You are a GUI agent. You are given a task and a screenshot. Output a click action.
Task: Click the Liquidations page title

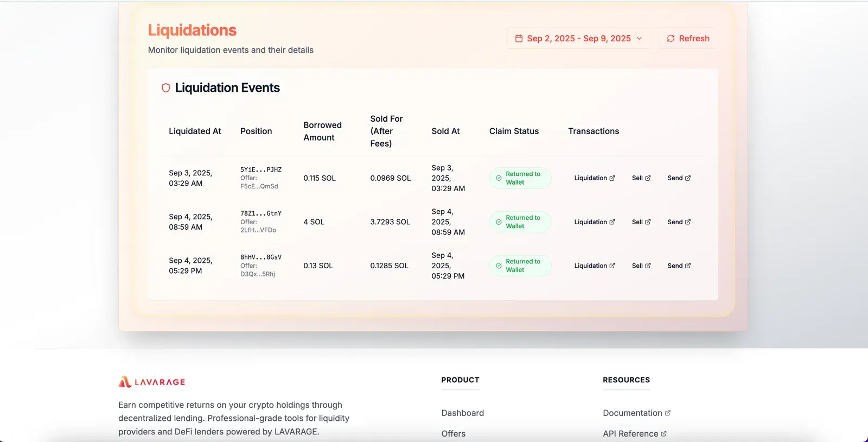[192, 30]
